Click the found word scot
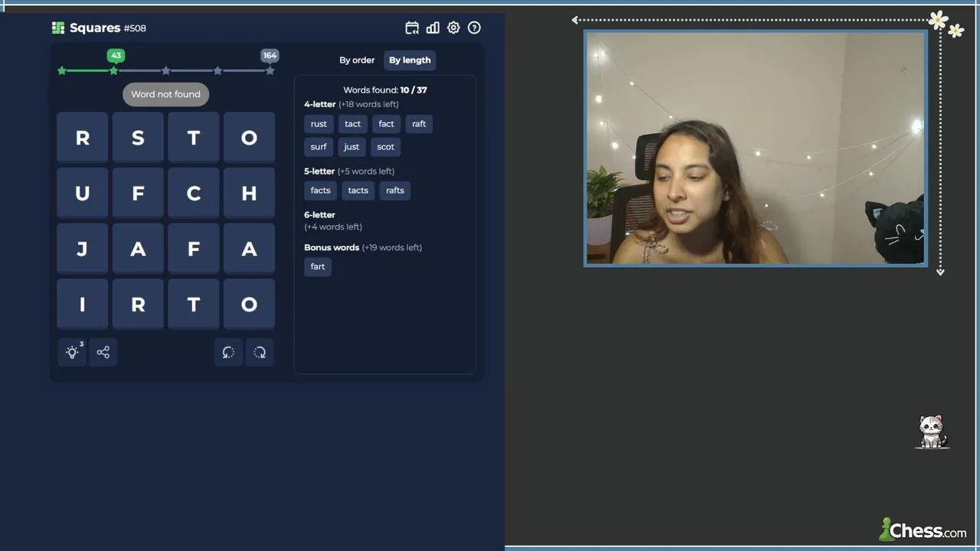Image resolution: width=980 pixels, height=551 pixels. 386,147
